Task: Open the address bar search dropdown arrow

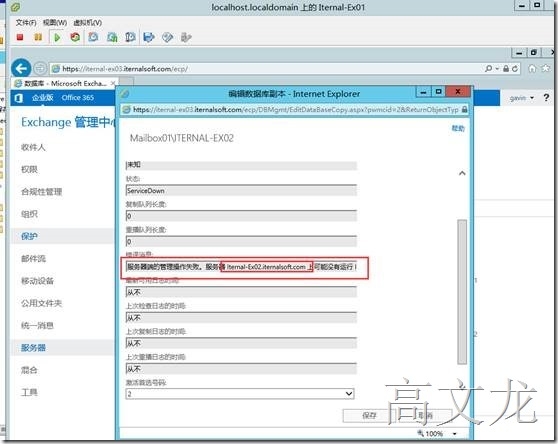Action: [497, 68]
